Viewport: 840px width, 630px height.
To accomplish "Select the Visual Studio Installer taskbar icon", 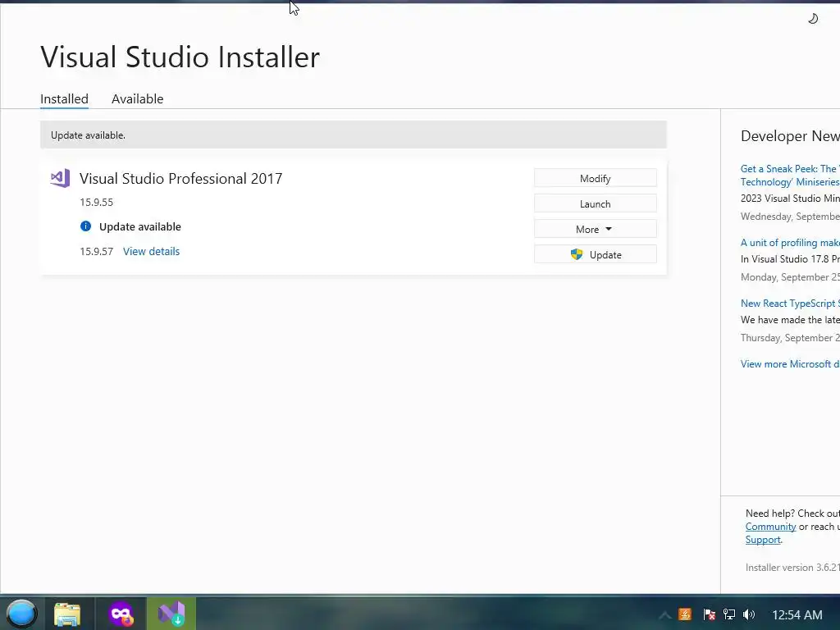I will tap(171, 614).
